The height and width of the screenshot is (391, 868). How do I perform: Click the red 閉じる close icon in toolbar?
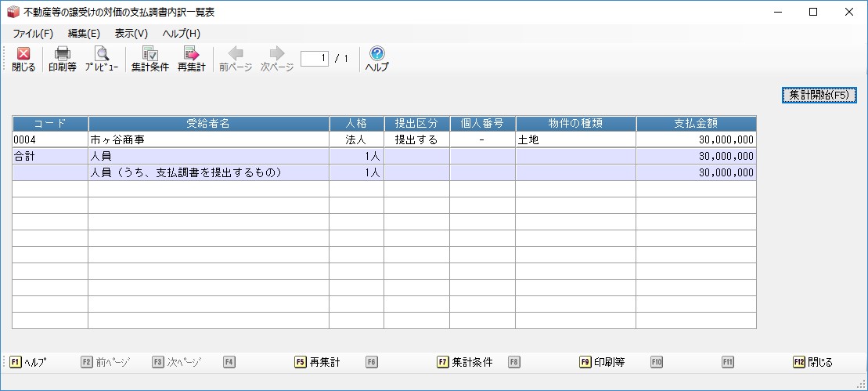click(x=23, y=54)
